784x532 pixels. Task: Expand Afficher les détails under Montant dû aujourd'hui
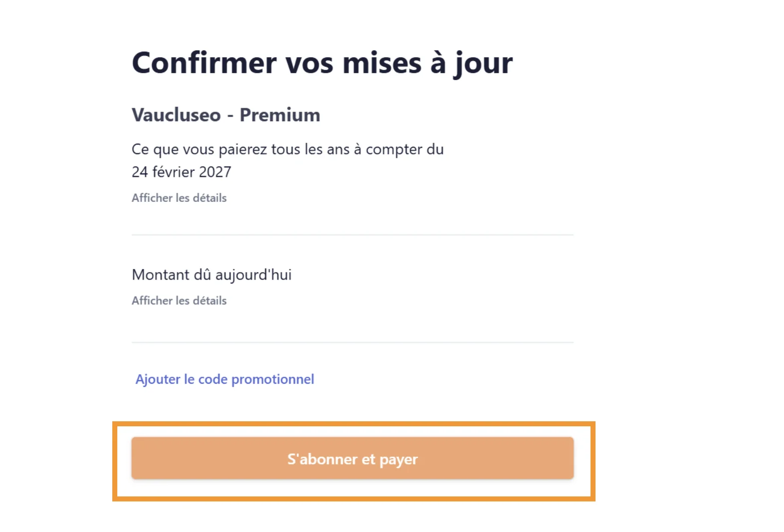click(x=179, y=301)
